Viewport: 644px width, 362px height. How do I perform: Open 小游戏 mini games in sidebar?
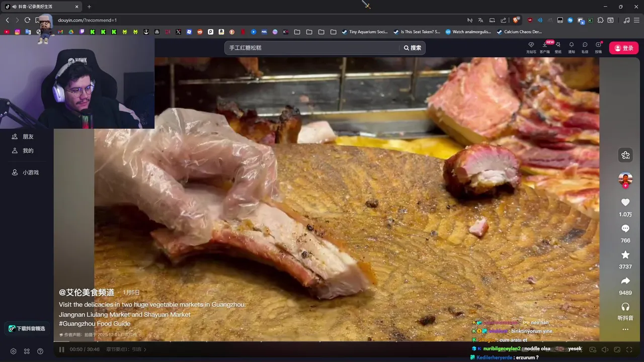pos(26,172)
